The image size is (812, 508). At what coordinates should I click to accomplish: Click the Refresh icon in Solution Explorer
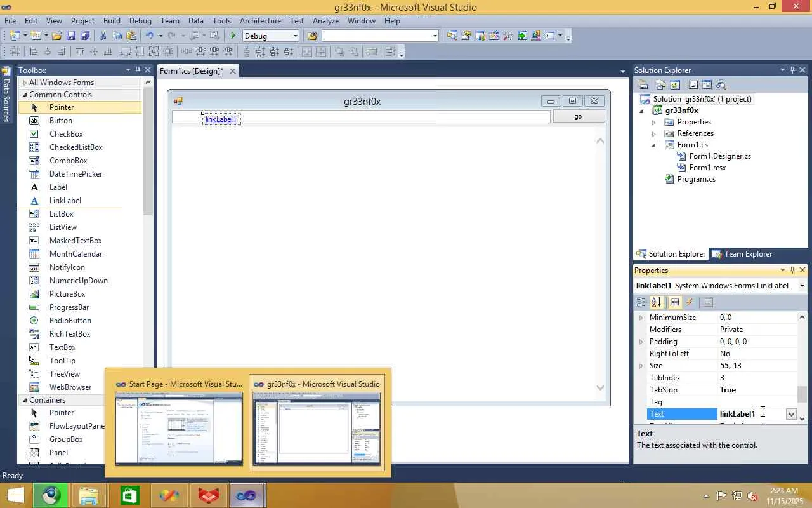pos(675,84)
